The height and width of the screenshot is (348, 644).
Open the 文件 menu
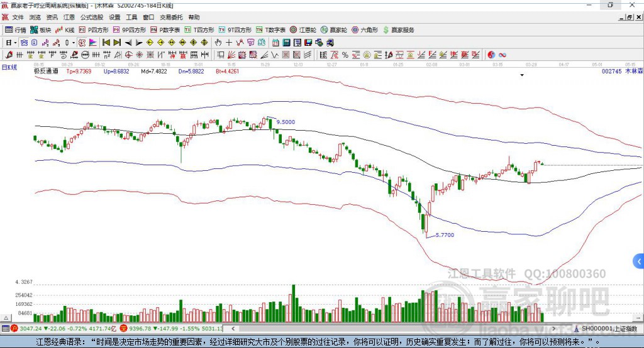[18, 17]
